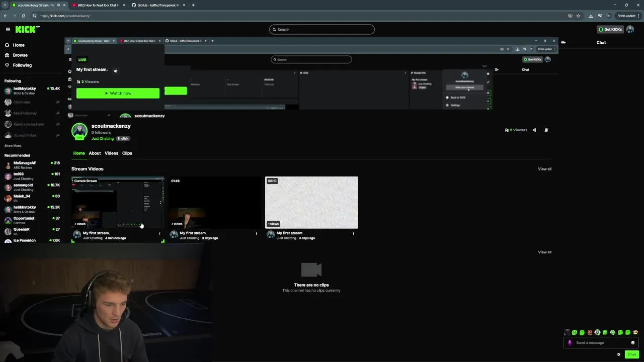This screenshot has height=362, width=644.
Task: Open the emote picker in chat box
Action: 633,343
